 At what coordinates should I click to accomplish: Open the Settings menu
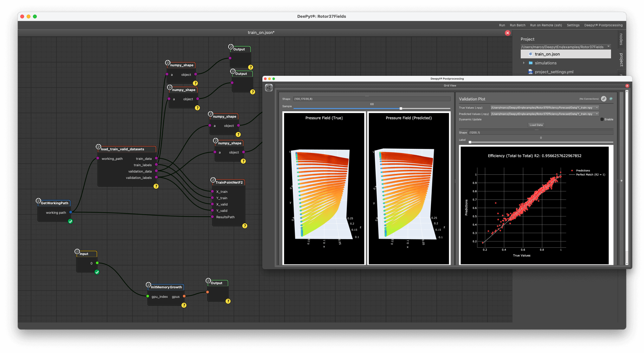click(573, 25)
